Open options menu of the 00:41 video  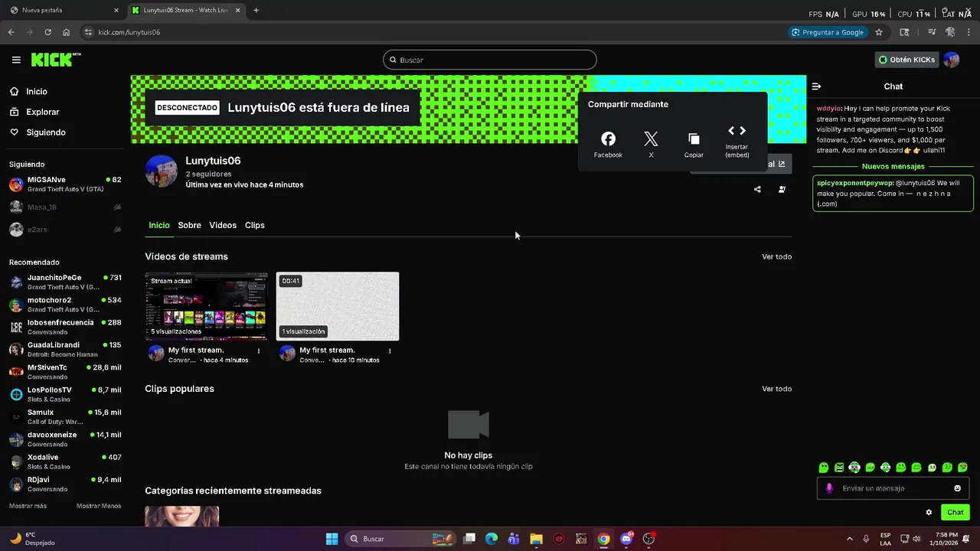click(x=390, y=351)
